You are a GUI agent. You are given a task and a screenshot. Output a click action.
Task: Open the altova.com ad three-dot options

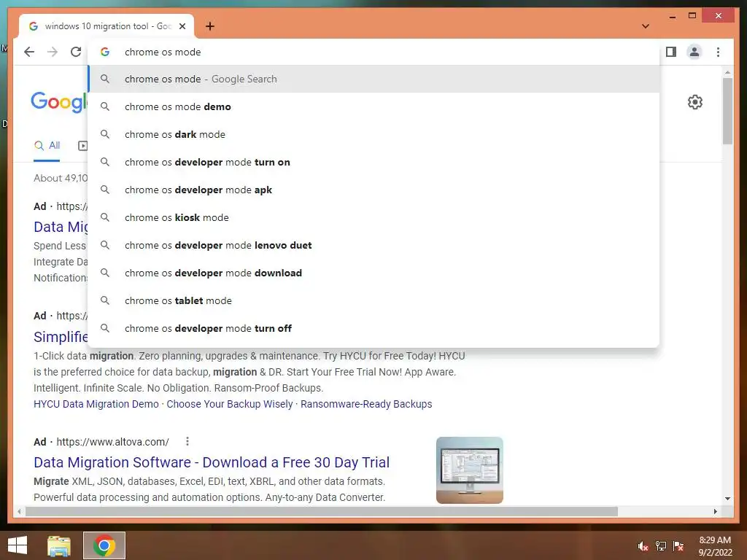[187, 441]
